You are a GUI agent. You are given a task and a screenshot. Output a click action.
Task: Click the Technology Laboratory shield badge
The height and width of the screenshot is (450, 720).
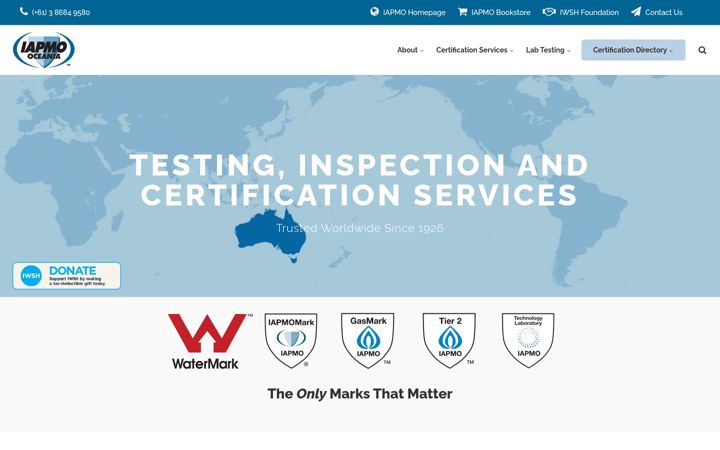pos(528,341)
